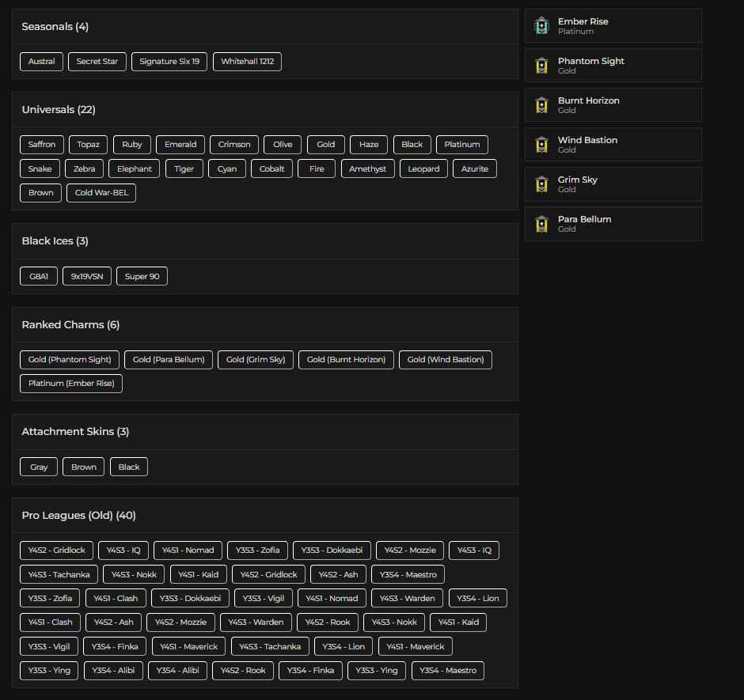Click the Wind Bastion charm icon
The image size is (744, 700).
tap(542, 144)
